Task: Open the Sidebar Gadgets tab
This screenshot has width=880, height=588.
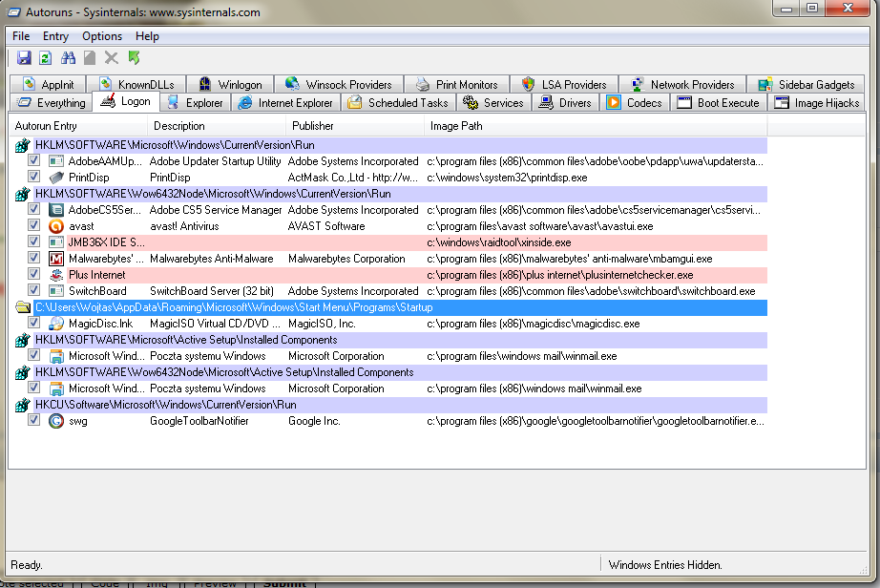Action: coord(806,84)
